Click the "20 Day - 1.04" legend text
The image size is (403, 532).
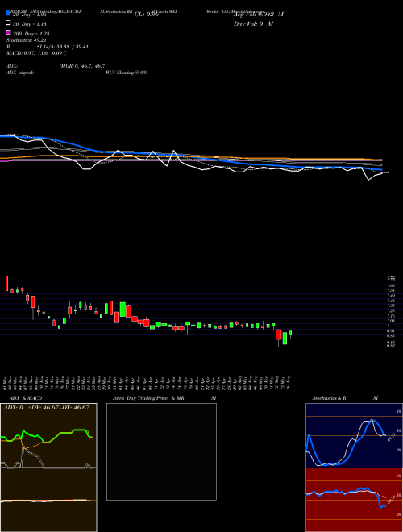[30, 15]
